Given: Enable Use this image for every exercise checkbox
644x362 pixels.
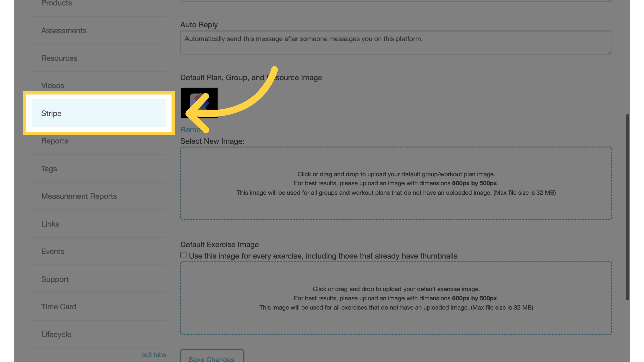Looking at the screenshot, I should click(x=183, y=255).
